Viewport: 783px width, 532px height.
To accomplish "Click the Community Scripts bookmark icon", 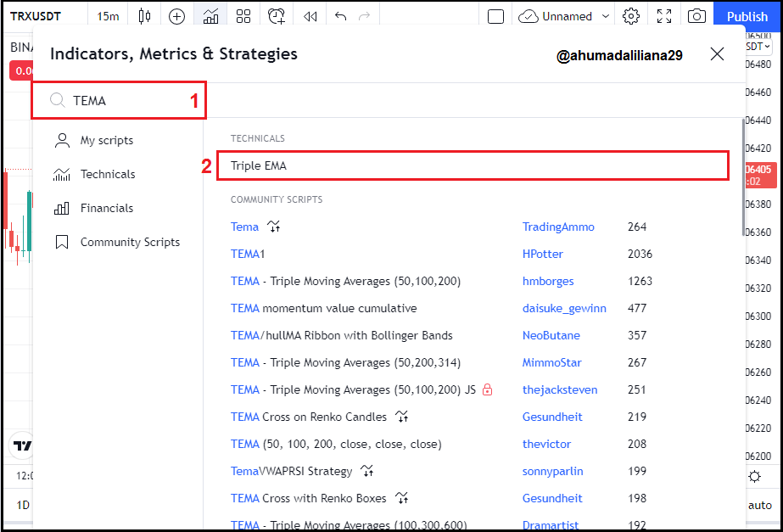I will (62, 243).
